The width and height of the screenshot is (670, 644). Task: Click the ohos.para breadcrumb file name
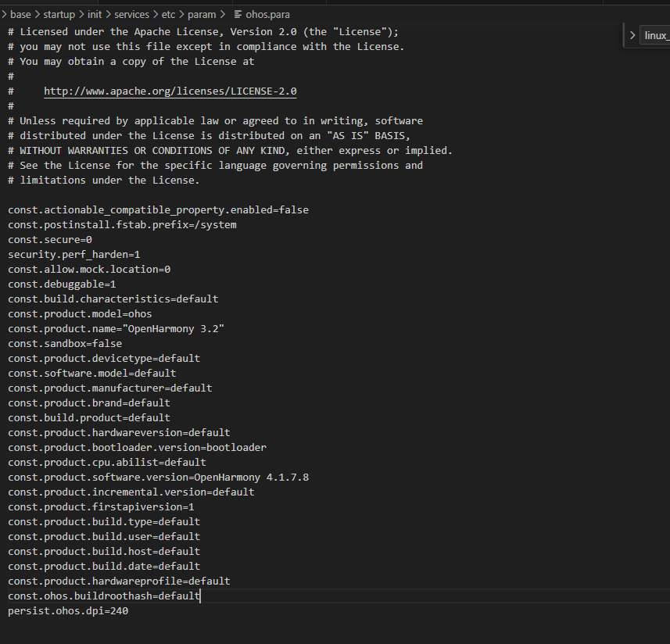[267, 15]
